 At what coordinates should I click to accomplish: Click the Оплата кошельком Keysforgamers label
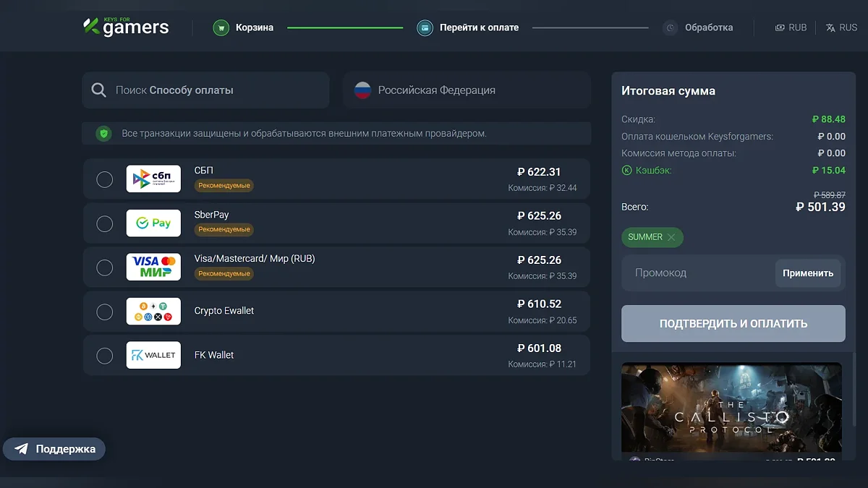click(x=697, y=137)
